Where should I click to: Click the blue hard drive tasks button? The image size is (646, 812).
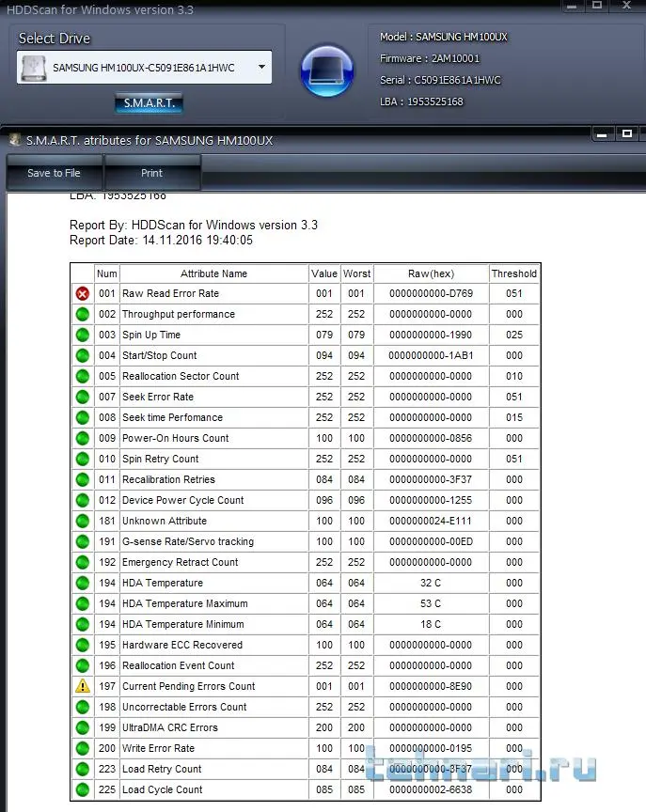tap(327, 70)
